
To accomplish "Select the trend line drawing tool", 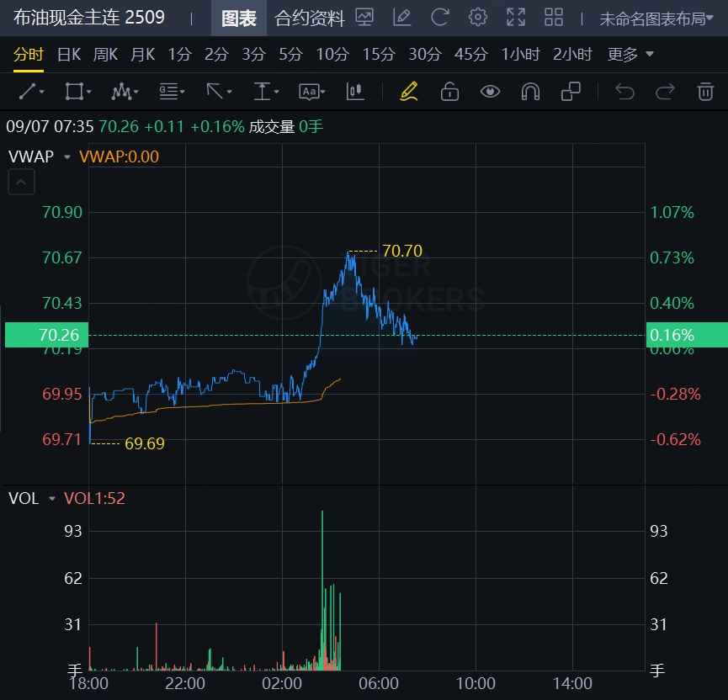I will [30, 92].
